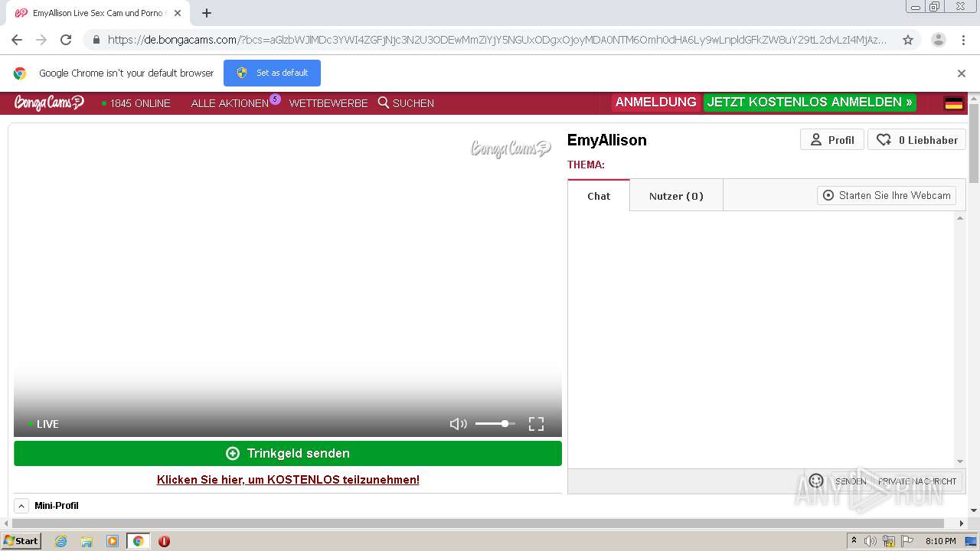Switch to the Chat tab
980x551 pixels.
[x=599, y=196]
